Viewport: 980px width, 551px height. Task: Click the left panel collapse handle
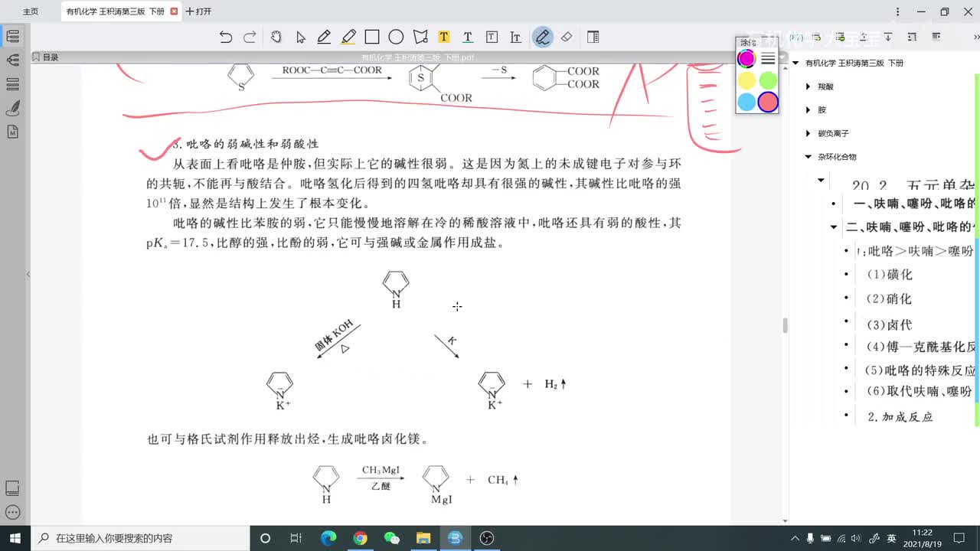pyautogui.click(x=28, y=274)
